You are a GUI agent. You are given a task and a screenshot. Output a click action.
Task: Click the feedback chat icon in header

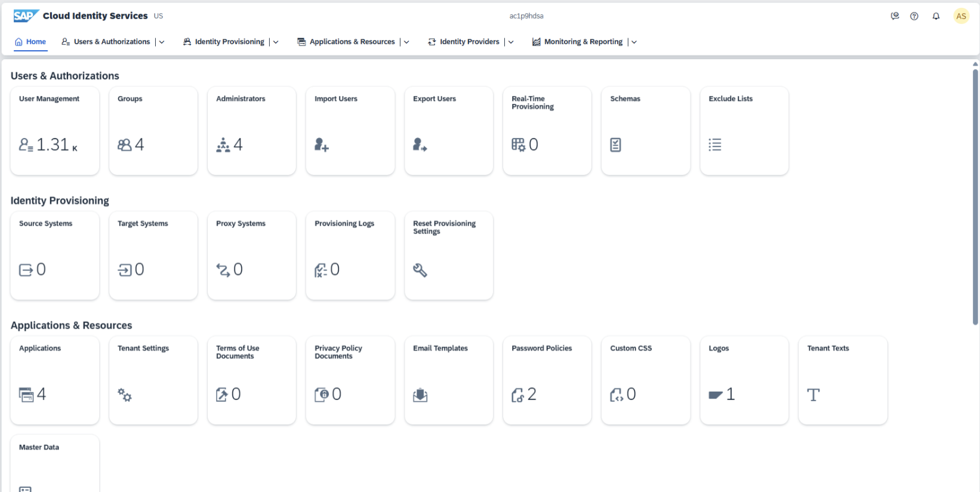click(x=895, y=16)
